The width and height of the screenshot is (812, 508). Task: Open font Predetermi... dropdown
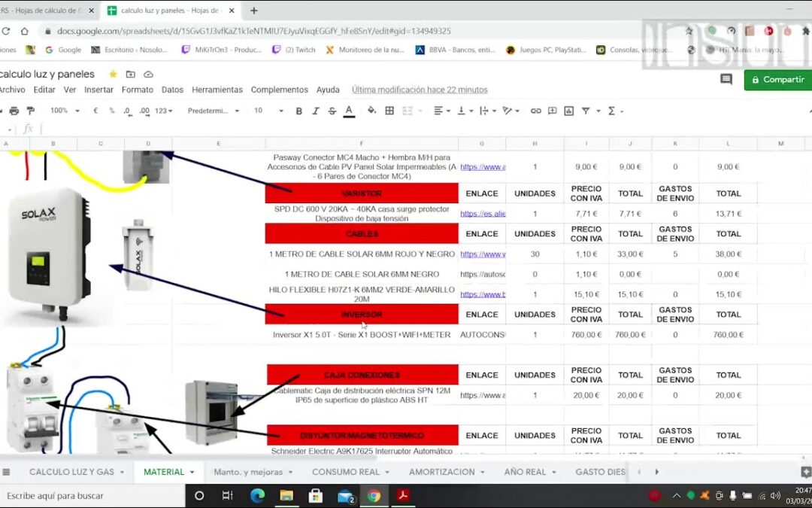214,111
